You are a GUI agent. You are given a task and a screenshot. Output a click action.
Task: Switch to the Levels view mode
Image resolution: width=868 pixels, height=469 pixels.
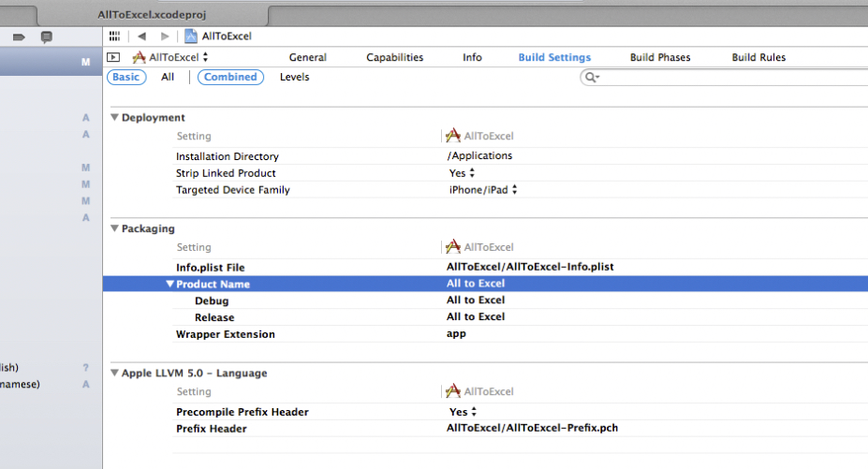tap(295, 77)
